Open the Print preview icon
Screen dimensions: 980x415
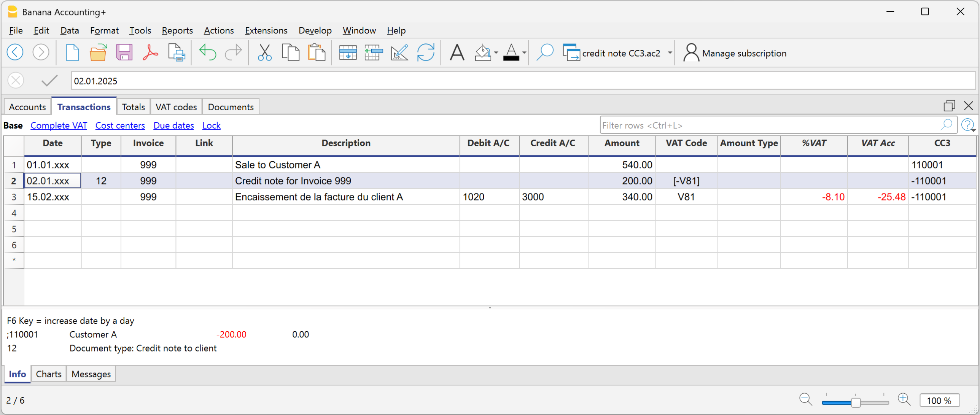coord(177,52)
